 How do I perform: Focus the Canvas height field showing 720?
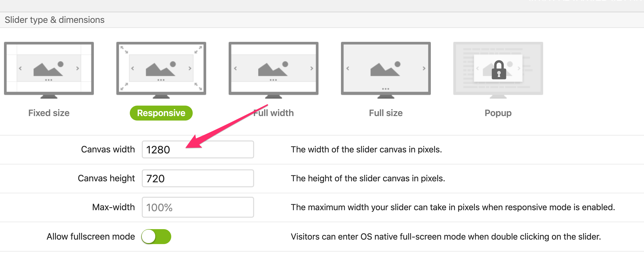point(197,178)
